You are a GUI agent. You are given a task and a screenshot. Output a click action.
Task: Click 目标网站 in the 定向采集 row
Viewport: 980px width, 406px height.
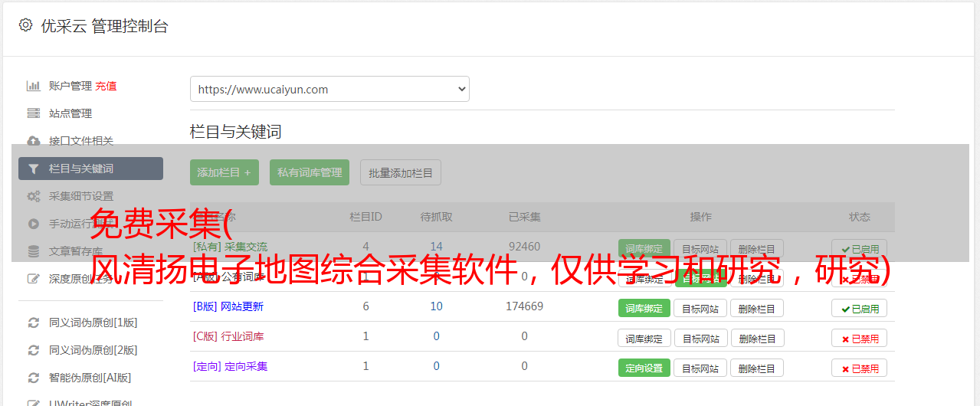[701, 368]
